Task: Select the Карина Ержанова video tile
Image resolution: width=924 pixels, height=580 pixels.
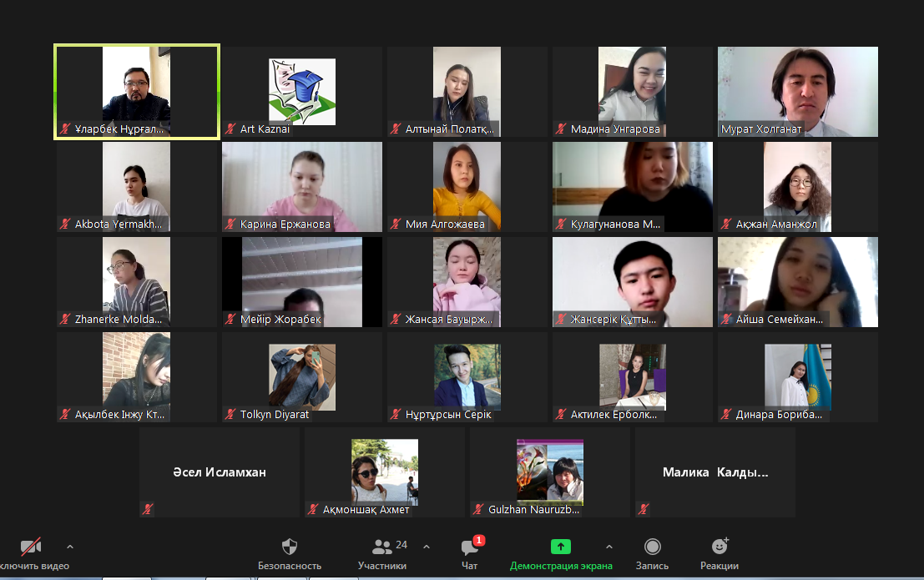Action: [302, 187]
